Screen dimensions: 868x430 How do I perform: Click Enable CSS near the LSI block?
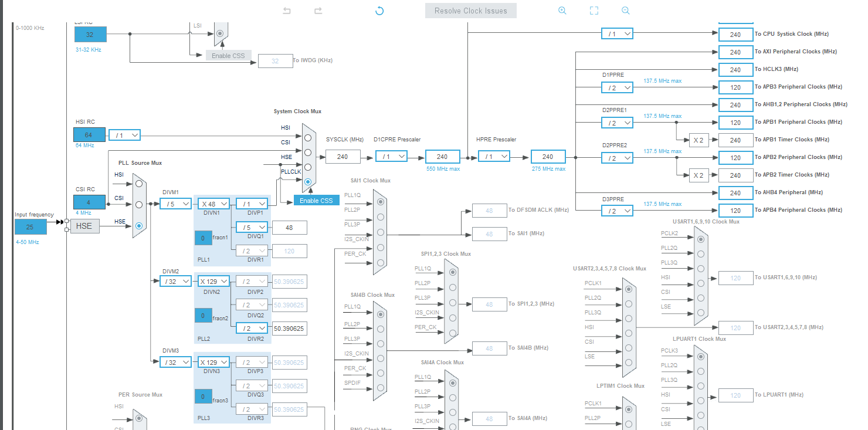point(228,55)
